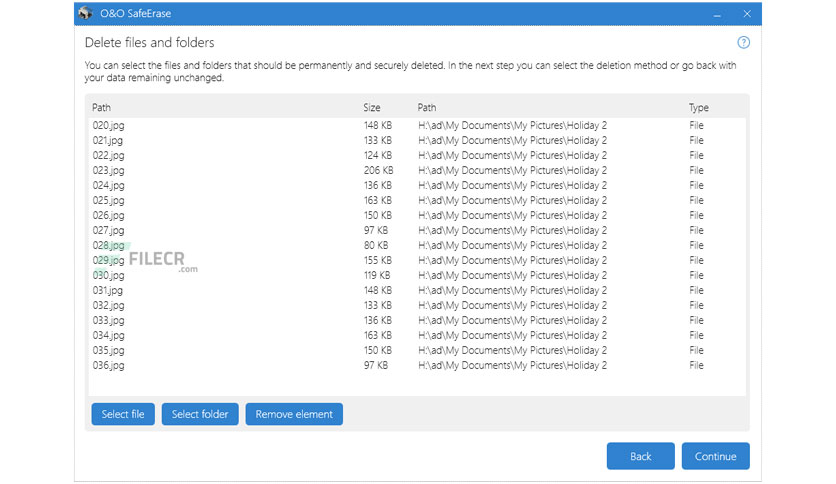
Task: Select file 026.jpg in the list
Action: [x=108, y=215]
